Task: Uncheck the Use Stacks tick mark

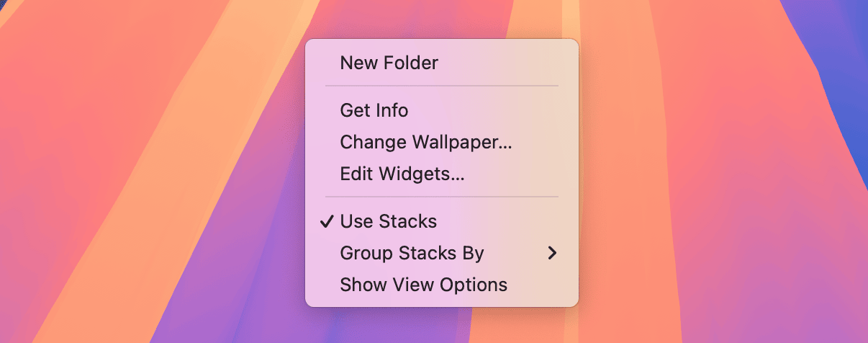Action: 326,221
